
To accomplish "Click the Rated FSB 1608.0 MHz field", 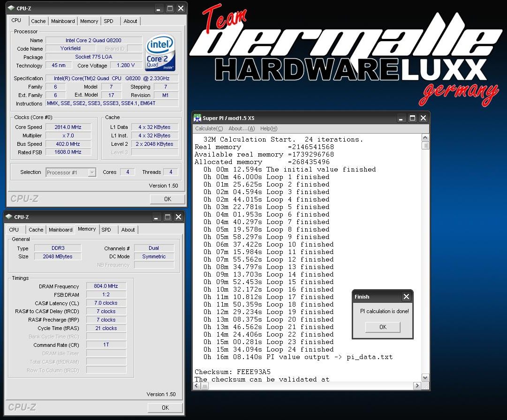I will pyautogui.click(x=68, y=152).
